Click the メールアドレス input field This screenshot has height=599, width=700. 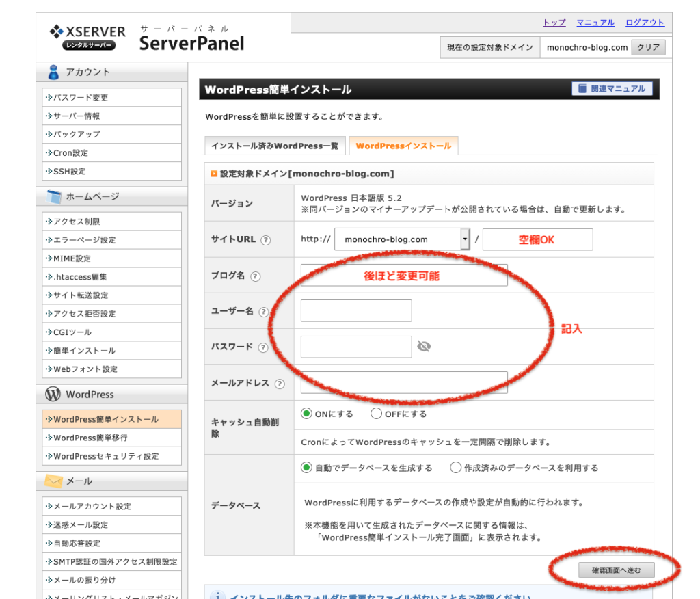pos(404,382)
